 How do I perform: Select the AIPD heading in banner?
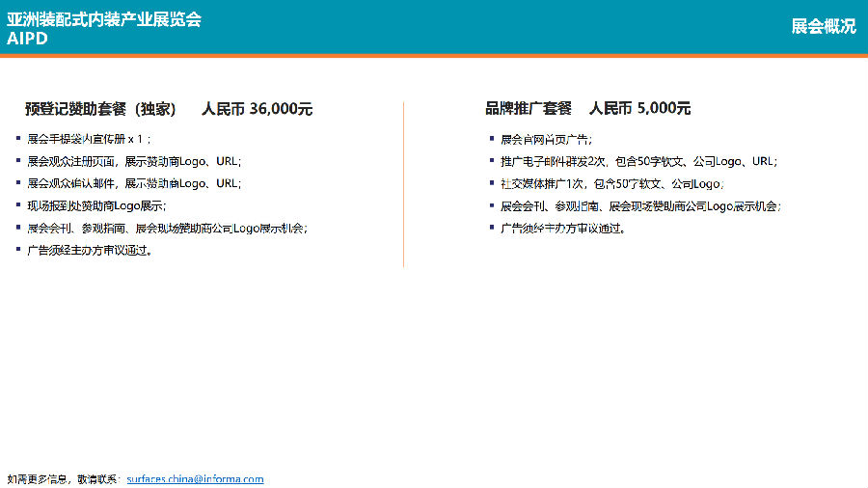coord(27,39)
